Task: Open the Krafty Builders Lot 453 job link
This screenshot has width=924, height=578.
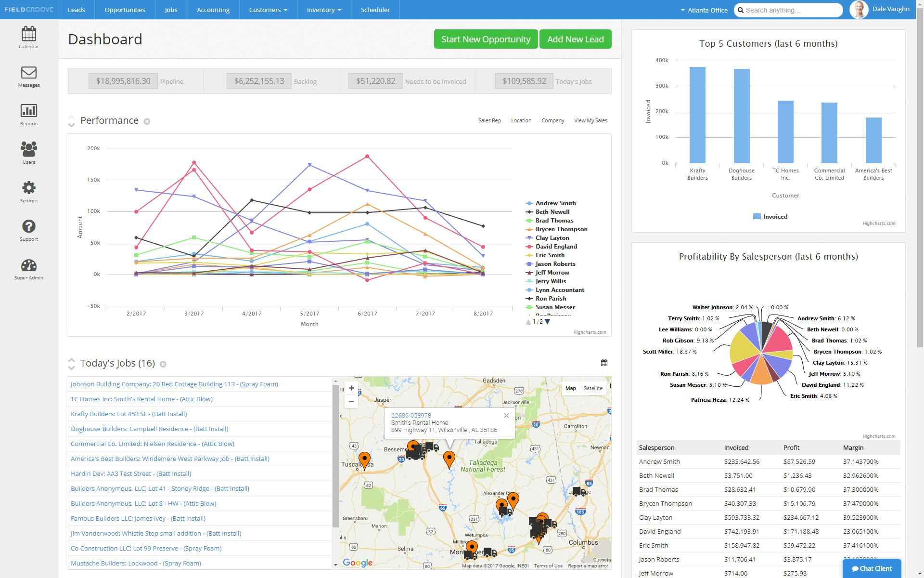Action: pos(128,414)
